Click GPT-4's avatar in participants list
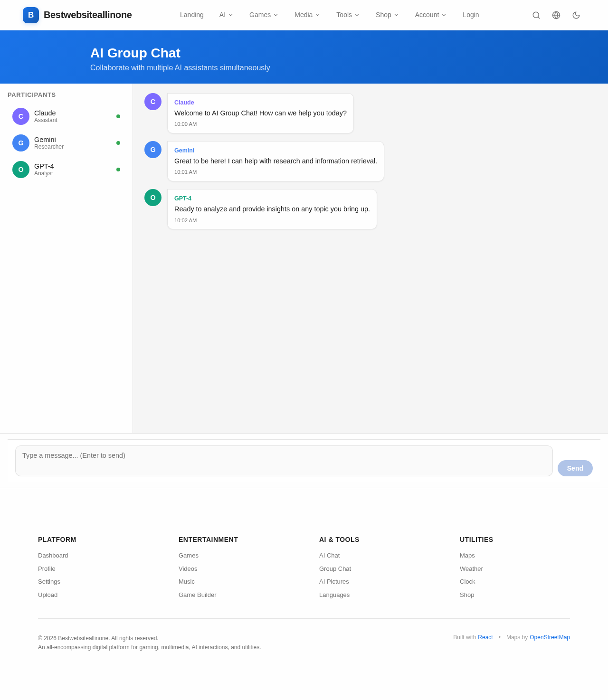Screen dimensions: 608x700 click(21, 170)
